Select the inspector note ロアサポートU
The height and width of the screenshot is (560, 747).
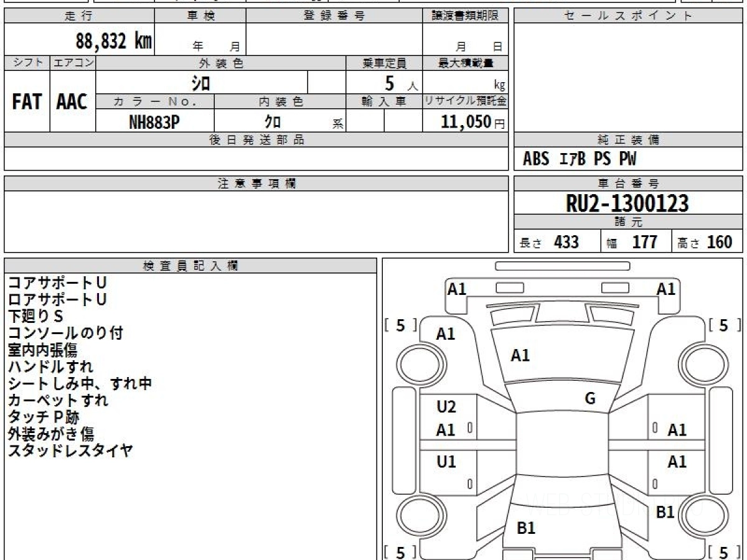pos(57,300)
